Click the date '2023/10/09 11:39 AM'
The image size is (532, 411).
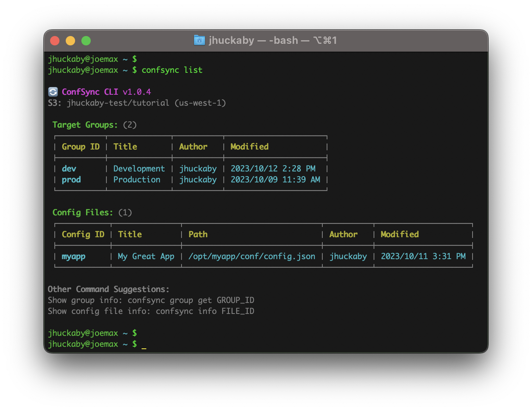click(275, 180)
